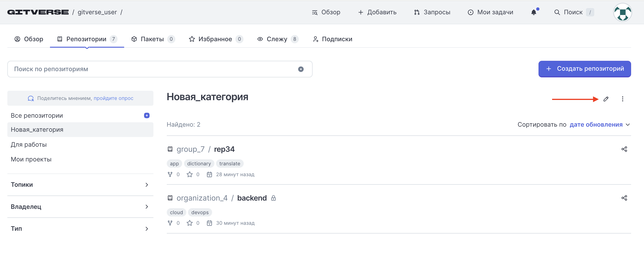Viewport: 644px width, 257px height.
Task: Open Обзор in the top navigation bar
Action: 326,12
